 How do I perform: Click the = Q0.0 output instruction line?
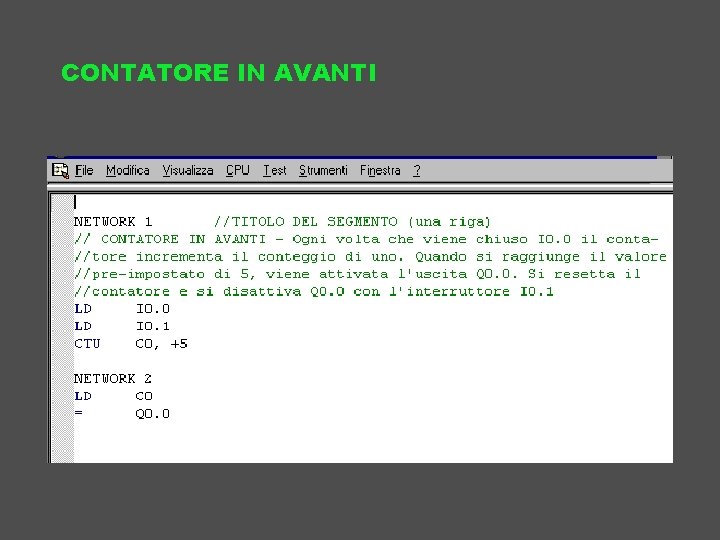[122, 414]
